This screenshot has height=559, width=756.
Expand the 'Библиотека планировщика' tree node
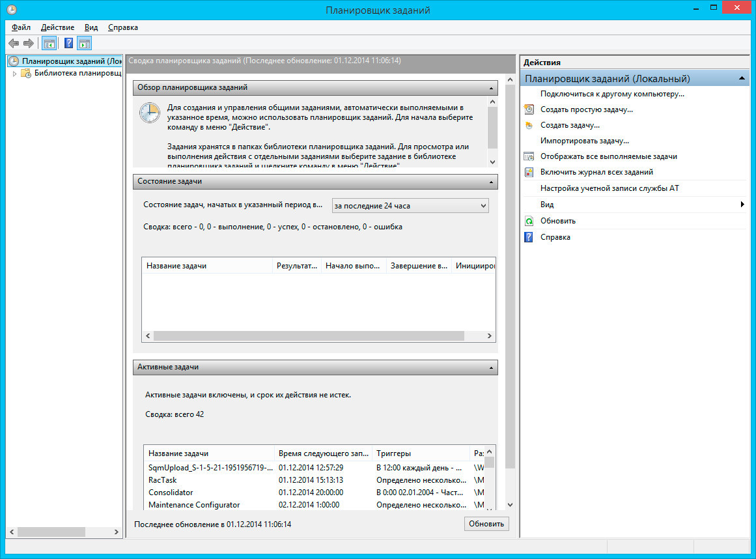pos(14,74)
